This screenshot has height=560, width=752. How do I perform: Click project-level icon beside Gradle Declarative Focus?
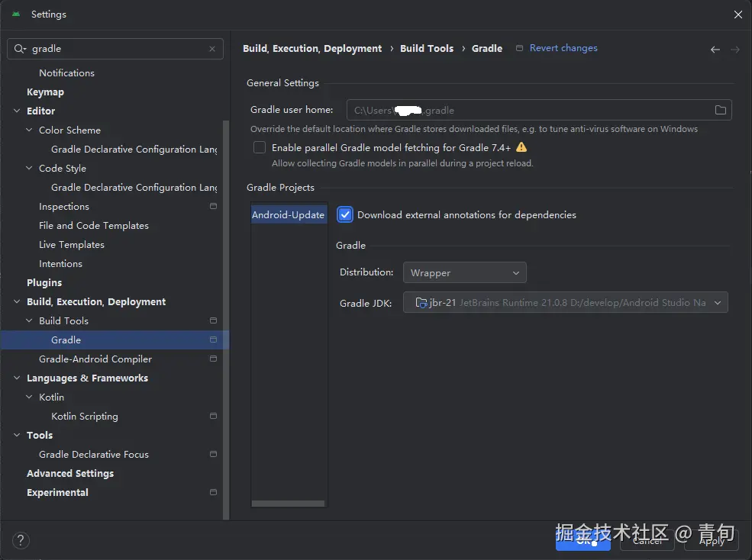214,454
